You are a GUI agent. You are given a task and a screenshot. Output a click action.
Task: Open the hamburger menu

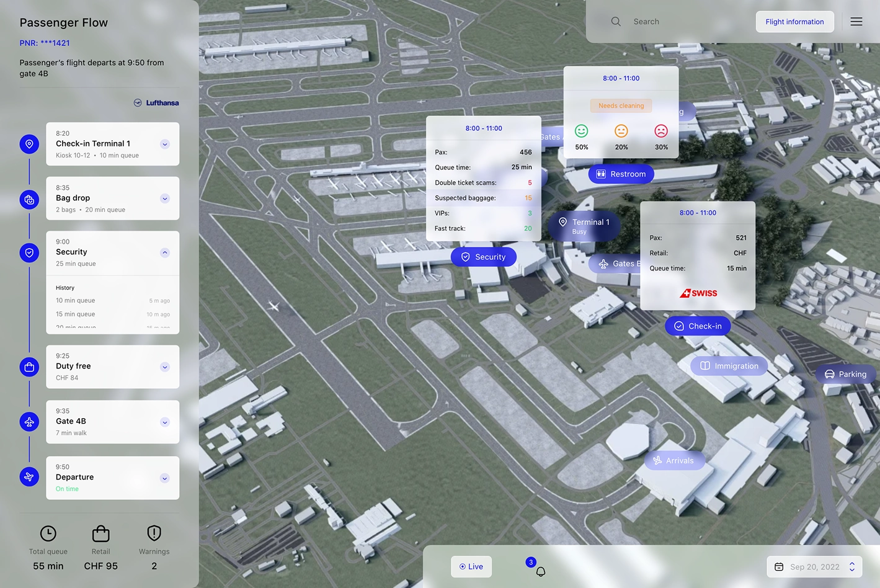[856, 21]
